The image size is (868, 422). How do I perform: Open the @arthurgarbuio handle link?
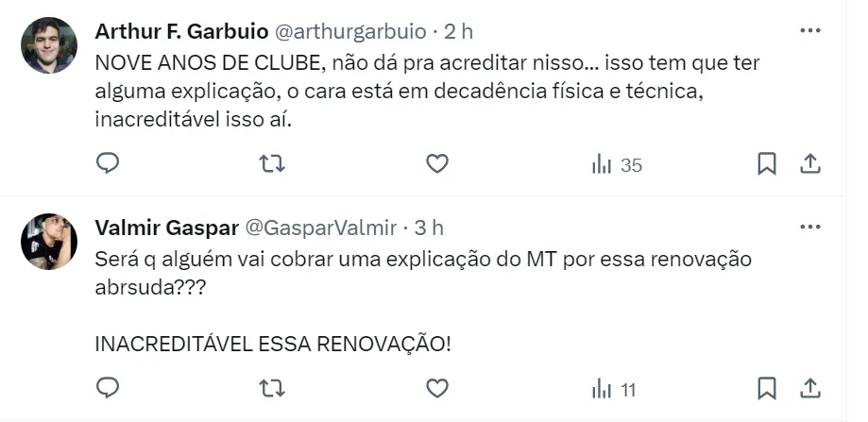(x=349, y=31)
